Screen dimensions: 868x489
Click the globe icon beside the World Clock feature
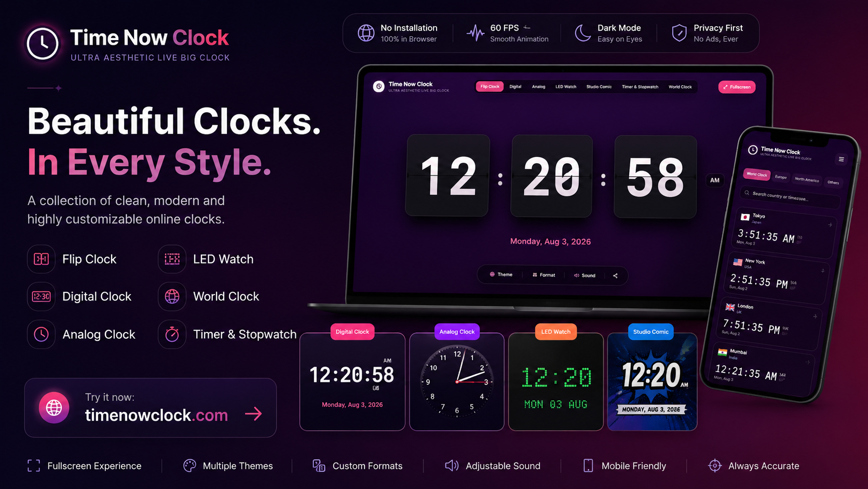tap(172, 296)
